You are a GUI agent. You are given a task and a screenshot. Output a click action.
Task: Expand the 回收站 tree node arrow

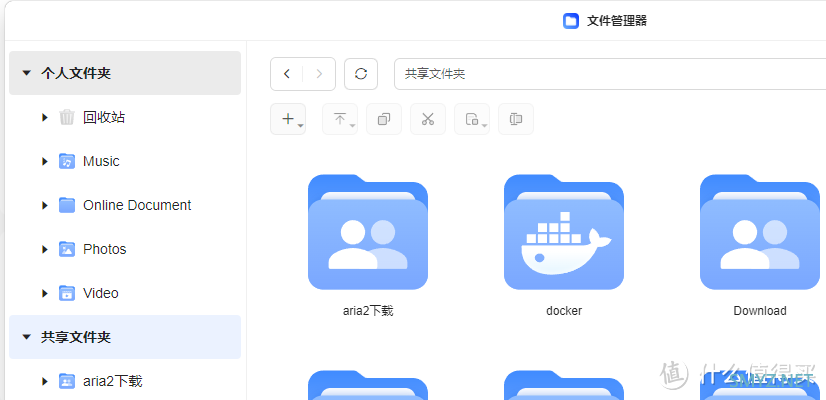point(45,117)
